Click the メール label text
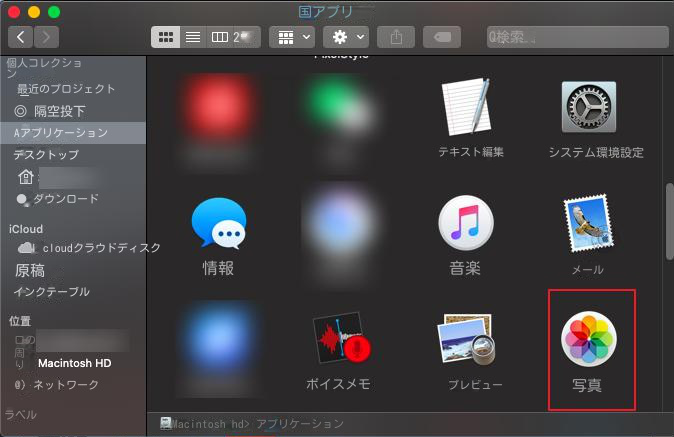 (588, 269)
